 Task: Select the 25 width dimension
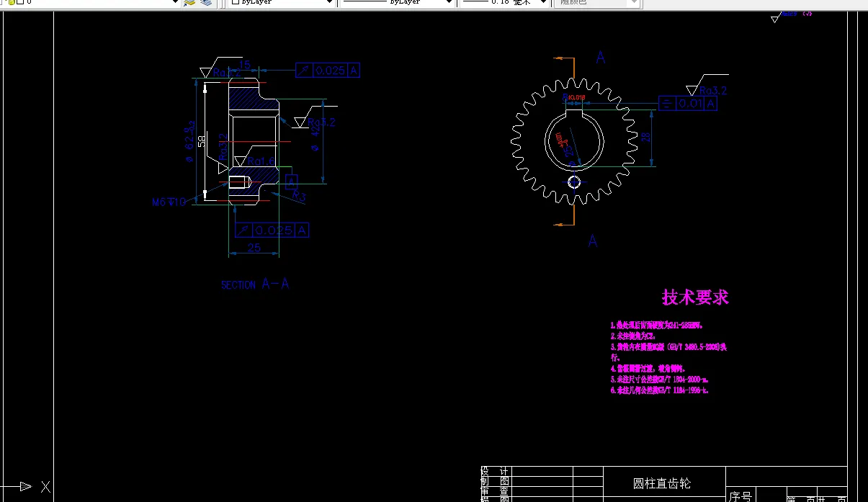[254, 248]
